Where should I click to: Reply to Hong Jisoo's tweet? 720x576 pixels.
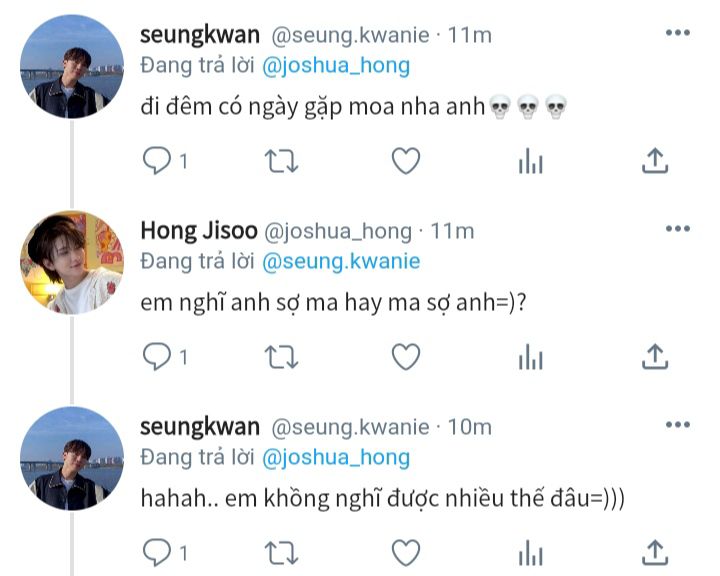tap(157, 357)
